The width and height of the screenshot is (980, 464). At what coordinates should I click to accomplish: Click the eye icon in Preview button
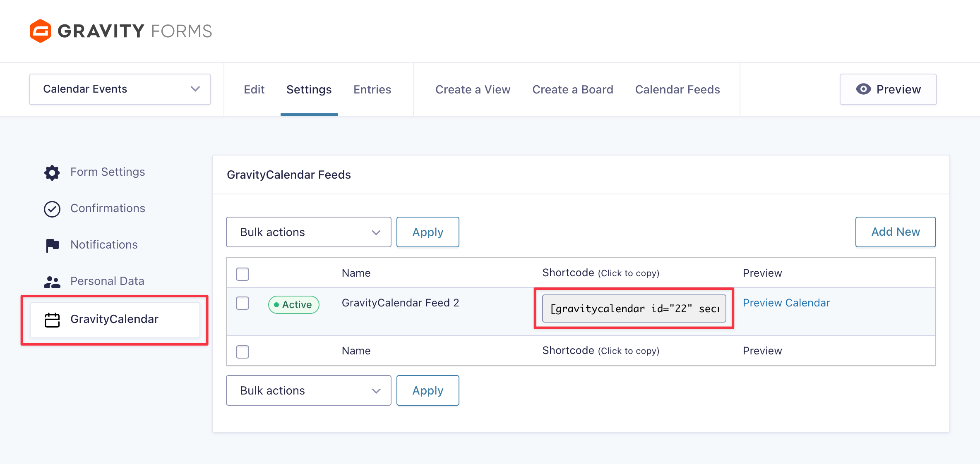(863, 89)
